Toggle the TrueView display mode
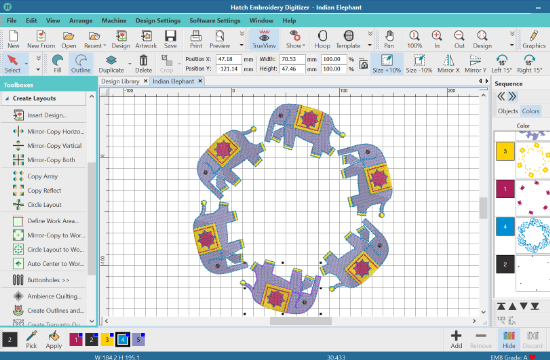 pos(264,39)
